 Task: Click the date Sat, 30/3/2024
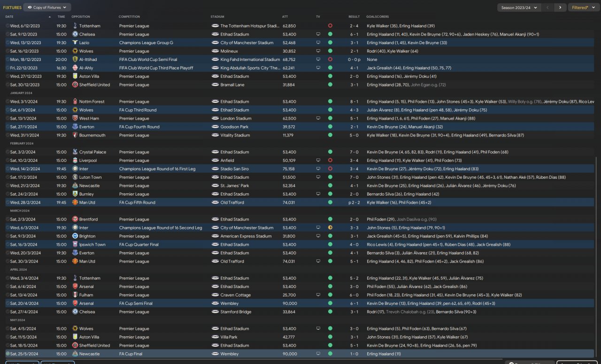(x=25, y=261)
